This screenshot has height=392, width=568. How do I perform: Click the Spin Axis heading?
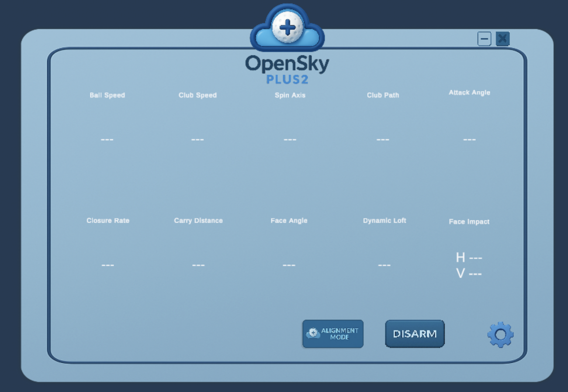290,95
